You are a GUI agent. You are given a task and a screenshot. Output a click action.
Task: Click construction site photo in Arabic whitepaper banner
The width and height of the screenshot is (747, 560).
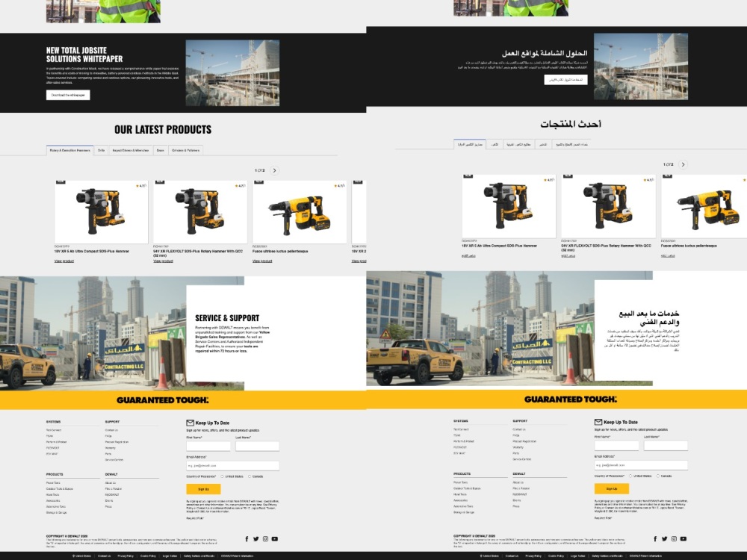click(x=641, y=66)
